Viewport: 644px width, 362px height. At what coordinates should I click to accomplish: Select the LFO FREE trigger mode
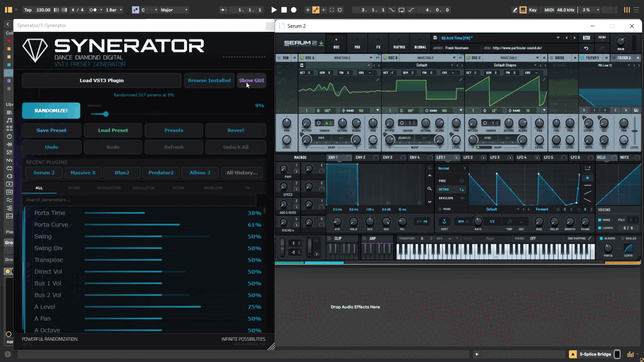point(451,180)
